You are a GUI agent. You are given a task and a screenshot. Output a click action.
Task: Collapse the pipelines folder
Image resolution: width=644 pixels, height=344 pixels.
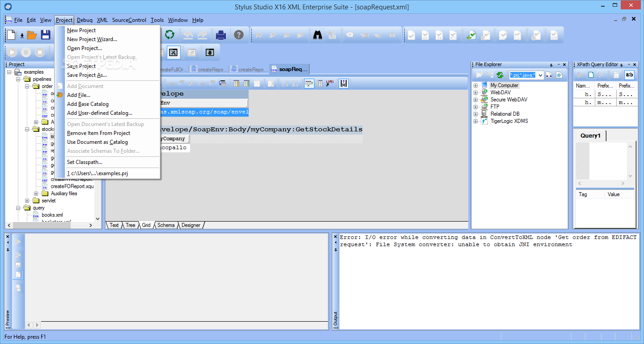(18, 79)
